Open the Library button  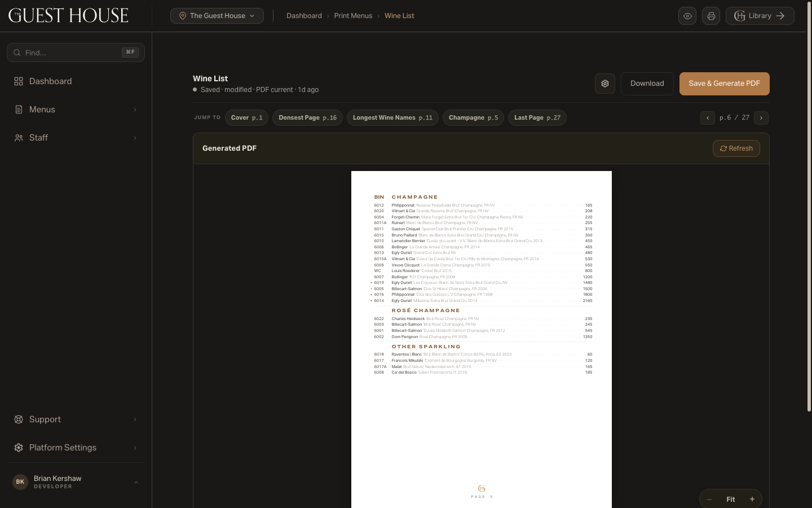tap(760, 16)
